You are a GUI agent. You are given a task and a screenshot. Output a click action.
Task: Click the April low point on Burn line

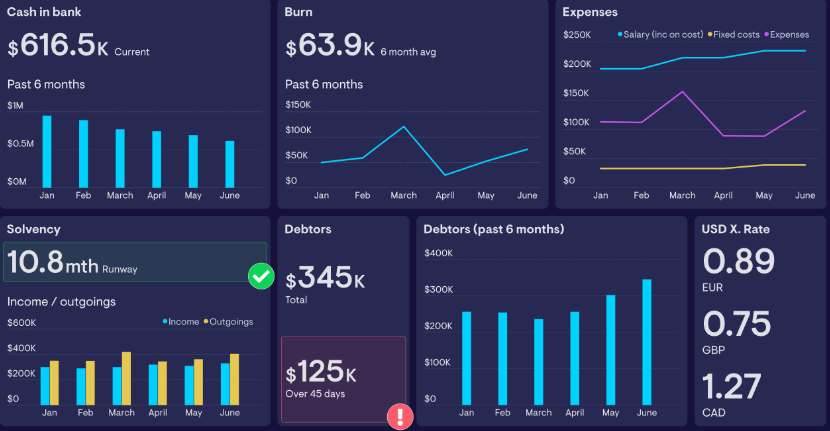pos(445,175)
